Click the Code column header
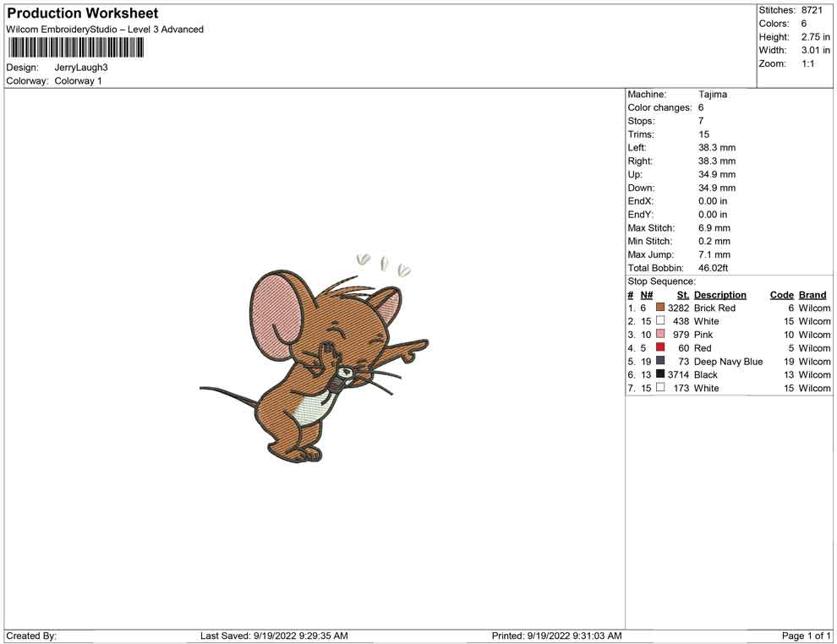The height and width of the screenshot is (644, 837). coord(781,295)
